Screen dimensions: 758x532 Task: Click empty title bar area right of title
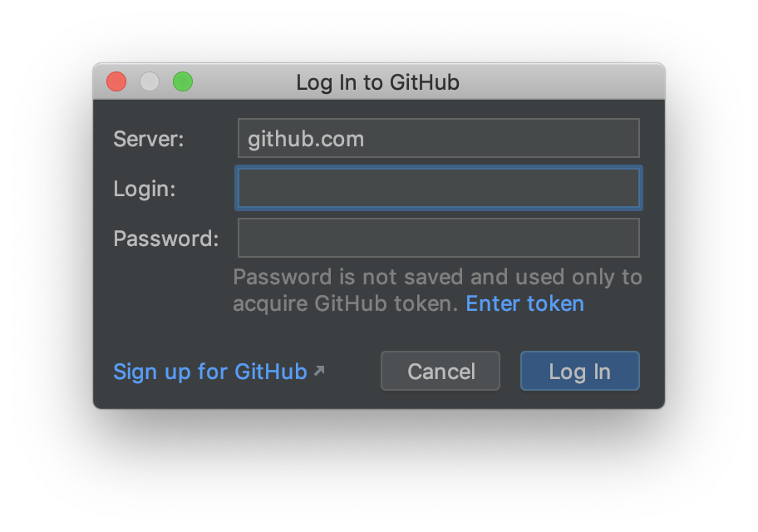click(x=561, y=81)
